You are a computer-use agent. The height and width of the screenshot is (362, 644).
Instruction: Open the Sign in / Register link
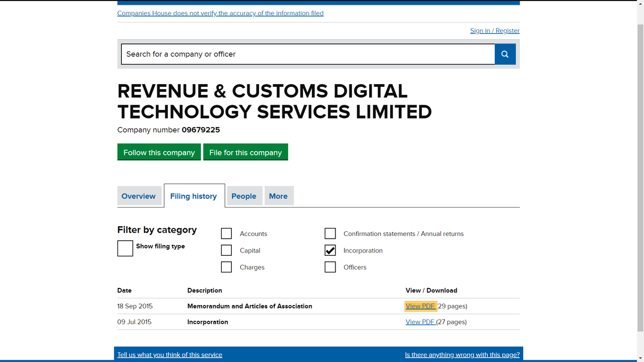point(495,31)
